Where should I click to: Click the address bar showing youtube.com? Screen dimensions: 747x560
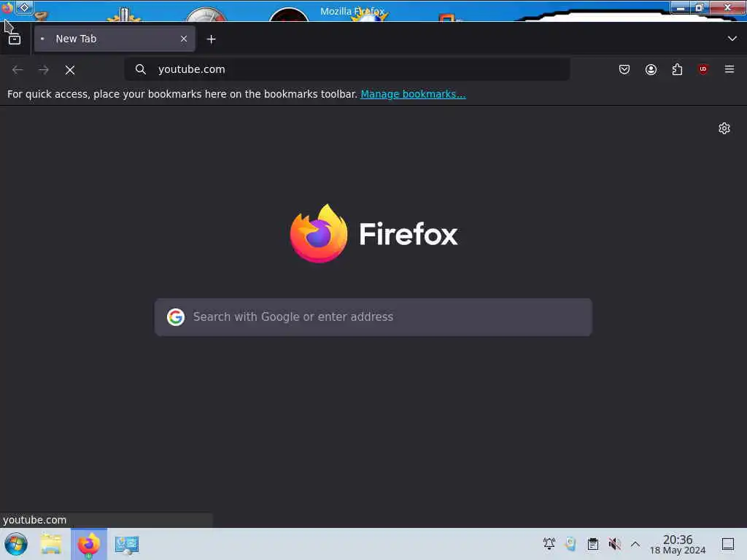(x=347, y=69)
